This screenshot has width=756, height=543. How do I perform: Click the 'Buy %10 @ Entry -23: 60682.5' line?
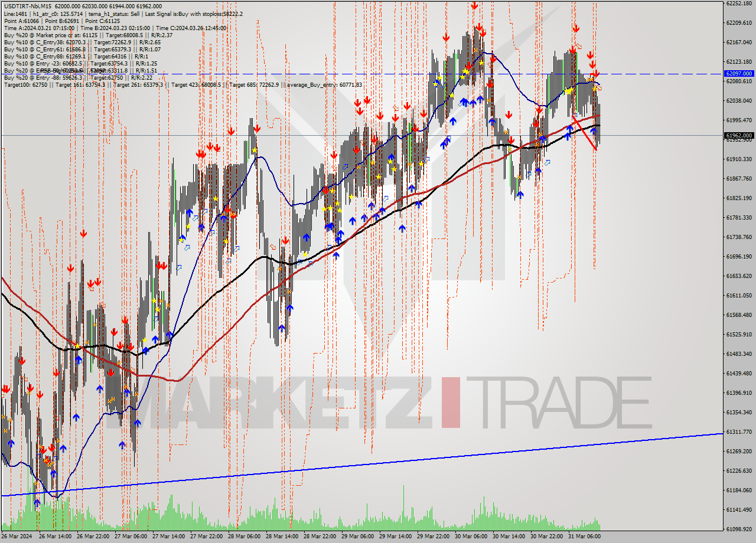[x=80, y=64]
